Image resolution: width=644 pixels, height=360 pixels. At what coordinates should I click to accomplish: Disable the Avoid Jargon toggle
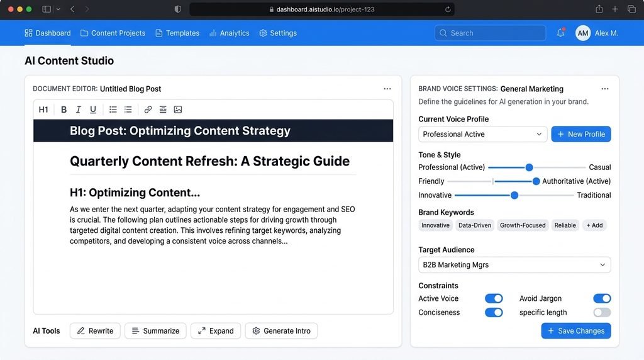[602, 298]
